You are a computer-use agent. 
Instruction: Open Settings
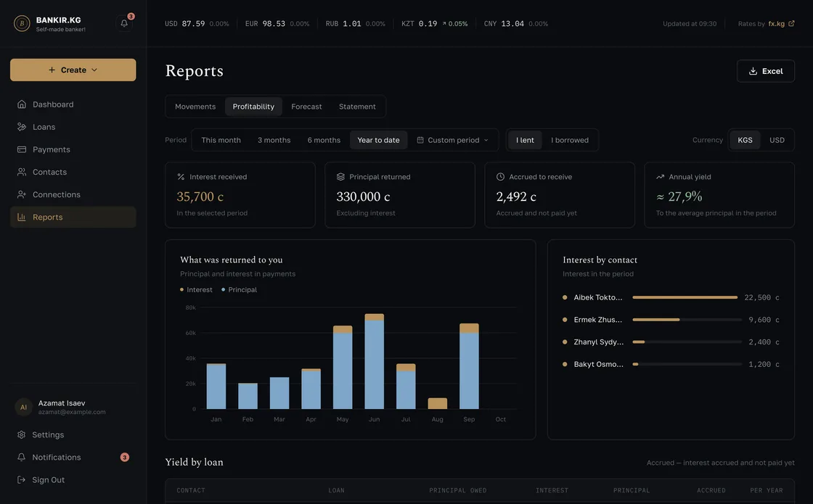pyautogui.click(x=73, y=434)
